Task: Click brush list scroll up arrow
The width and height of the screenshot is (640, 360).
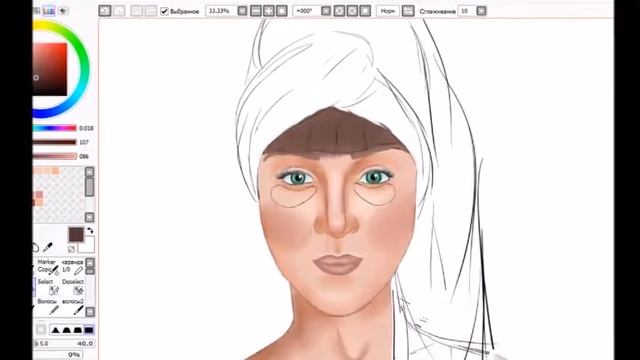Action: [x=90, y=262]
